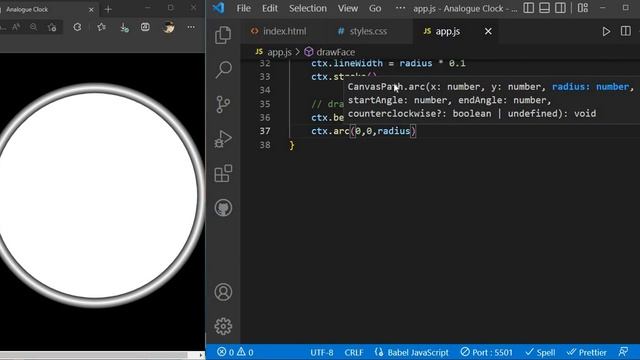
Task: Click the ctx.lineWidth code on line 32
Action: pos(347,63)
